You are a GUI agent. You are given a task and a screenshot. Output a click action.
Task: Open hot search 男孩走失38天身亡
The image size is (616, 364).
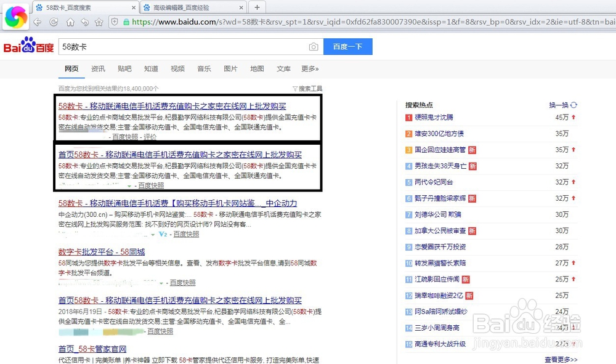pos(440,166)
